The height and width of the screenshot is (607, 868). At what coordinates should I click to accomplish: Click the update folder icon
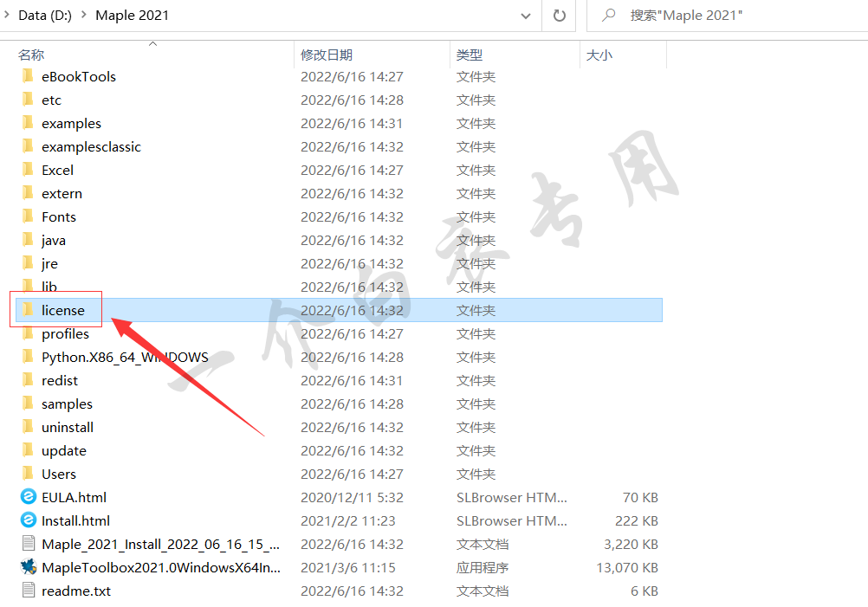(x=29, y=450)
